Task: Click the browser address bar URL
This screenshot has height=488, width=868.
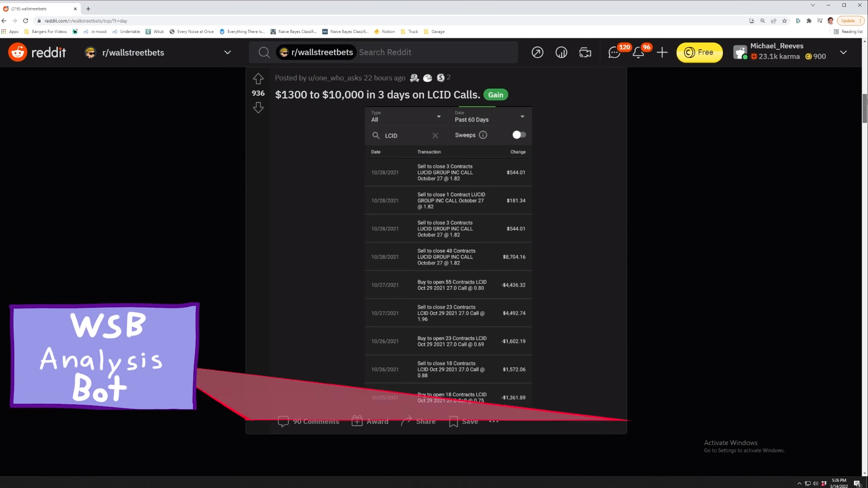Action: pyautogui.click(x=86, y=21)
